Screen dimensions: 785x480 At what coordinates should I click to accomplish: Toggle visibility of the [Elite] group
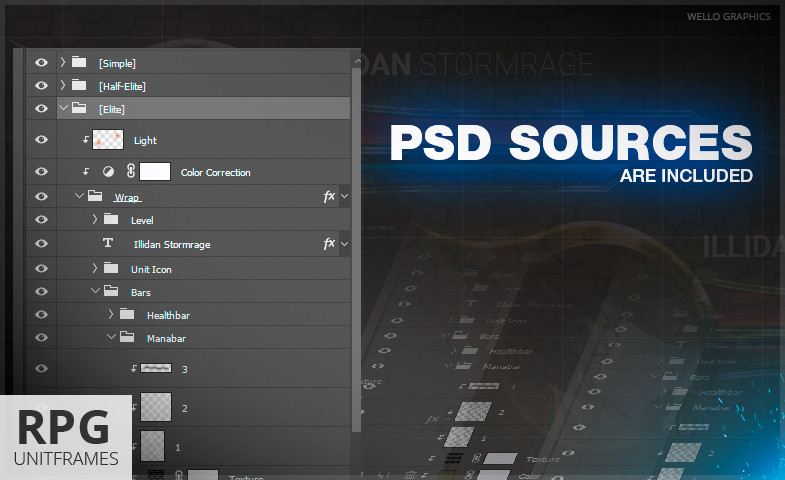42,109
